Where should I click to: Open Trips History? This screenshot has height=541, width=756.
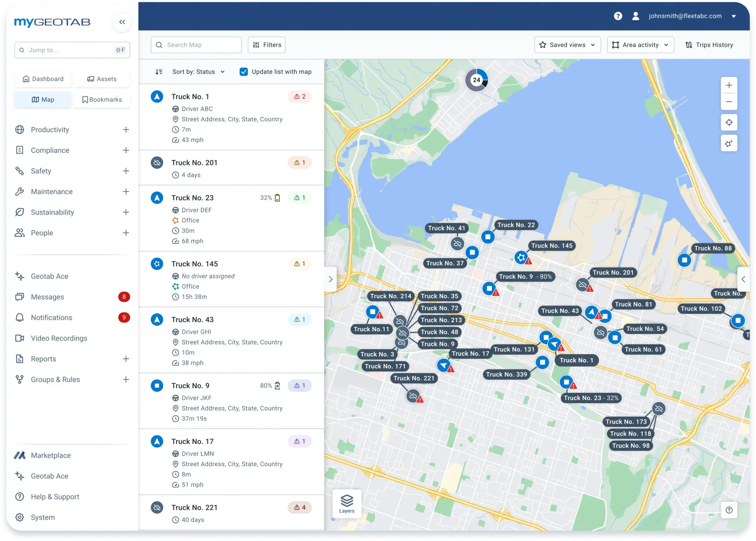click(x=709, y=45)
